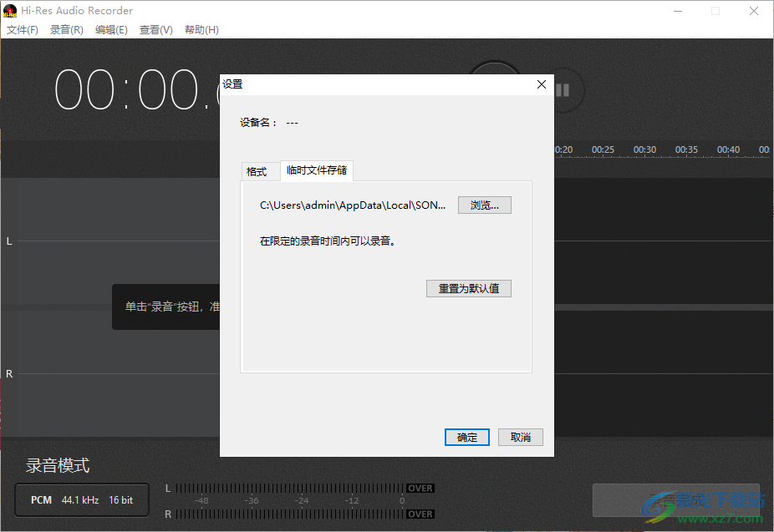Dismiss the dialog with the 取消 button
774x532 pixels.
point(520,437)
